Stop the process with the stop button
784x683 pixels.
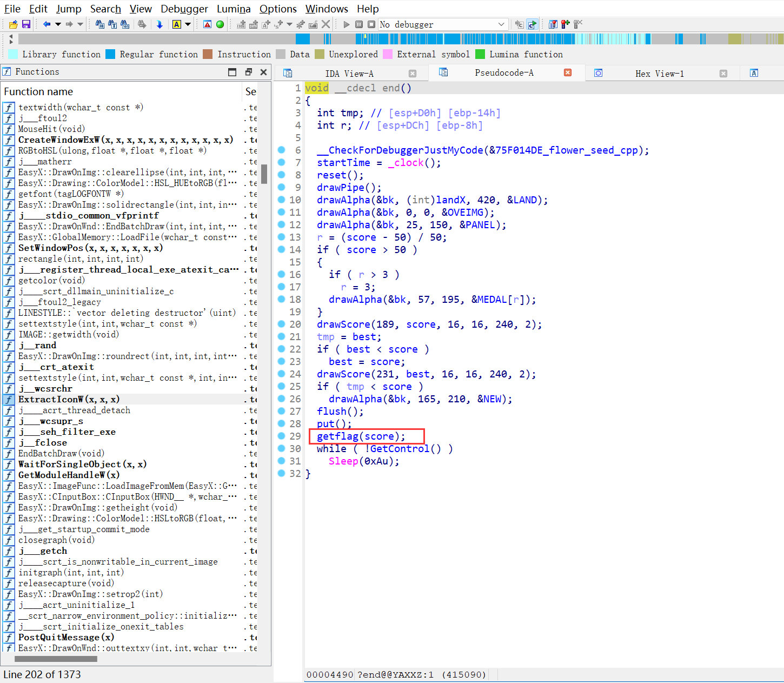click(371, 24)
